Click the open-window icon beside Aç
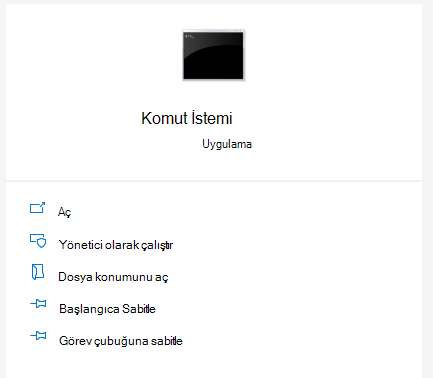The width and height of the screenshot is (433, 378). point(38,208)
